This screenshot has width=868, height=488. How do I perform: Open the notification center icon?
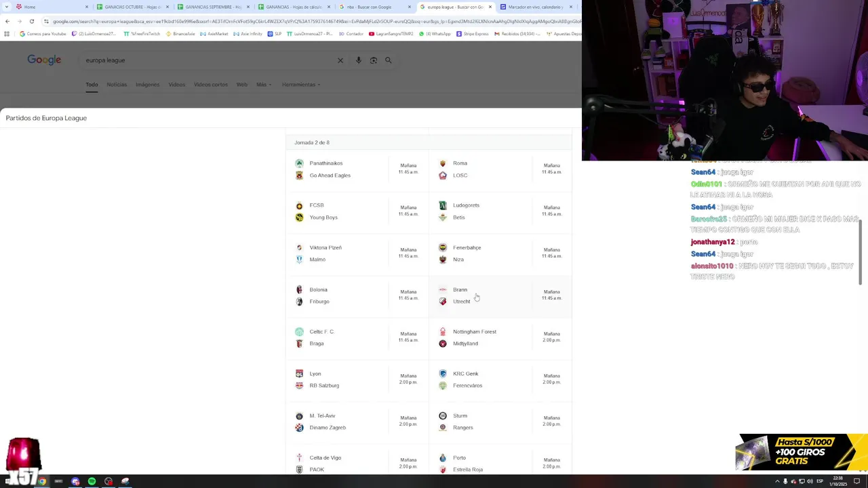pyautogui.click(x=856, y=481)
